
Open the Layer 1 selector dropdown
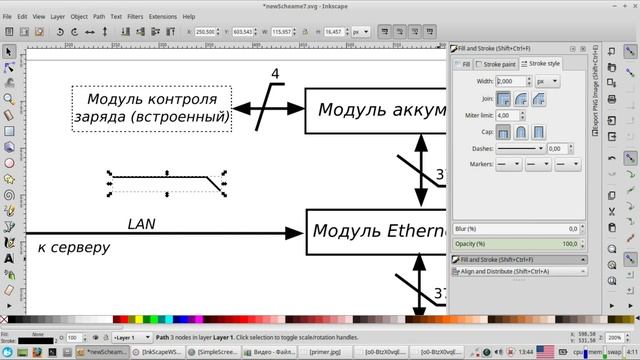[x=132, y=338]
